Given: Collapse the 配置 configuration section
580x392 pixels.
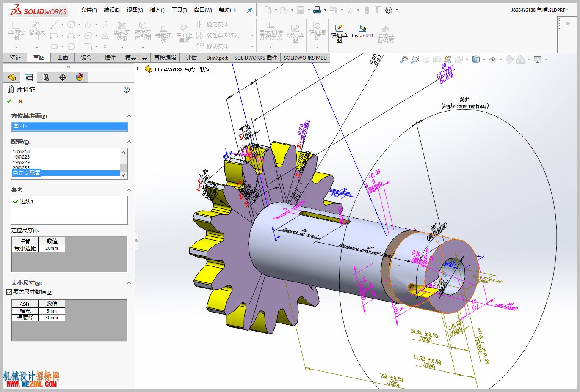Looking at the screenshot, I should [129, 142].
